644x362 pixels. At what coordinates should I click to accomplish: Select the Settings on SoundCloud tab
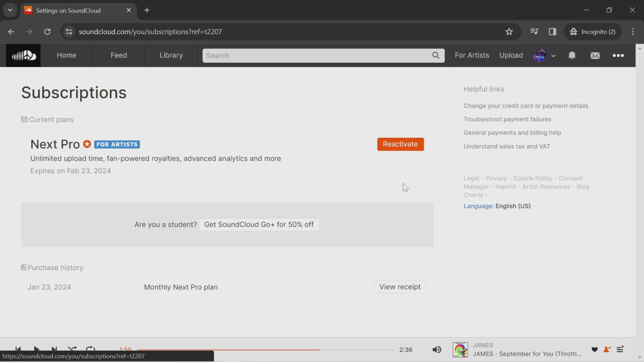coord(78,11)
